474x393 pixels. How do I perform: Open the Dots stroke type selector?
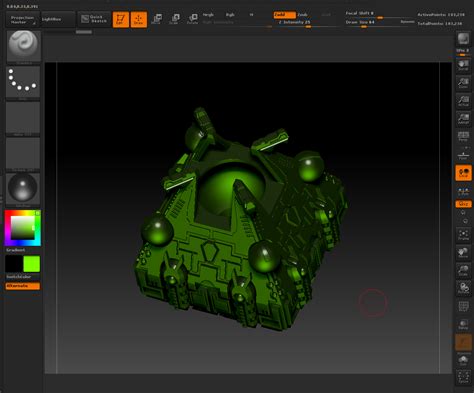tap(23, 83)
